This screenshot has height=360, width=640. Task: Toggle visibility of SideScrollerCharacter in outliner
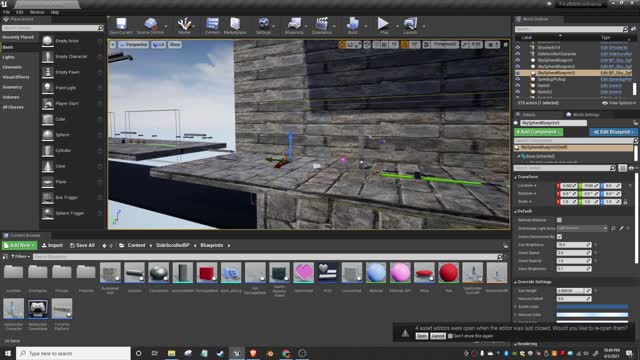coord(518,54)
